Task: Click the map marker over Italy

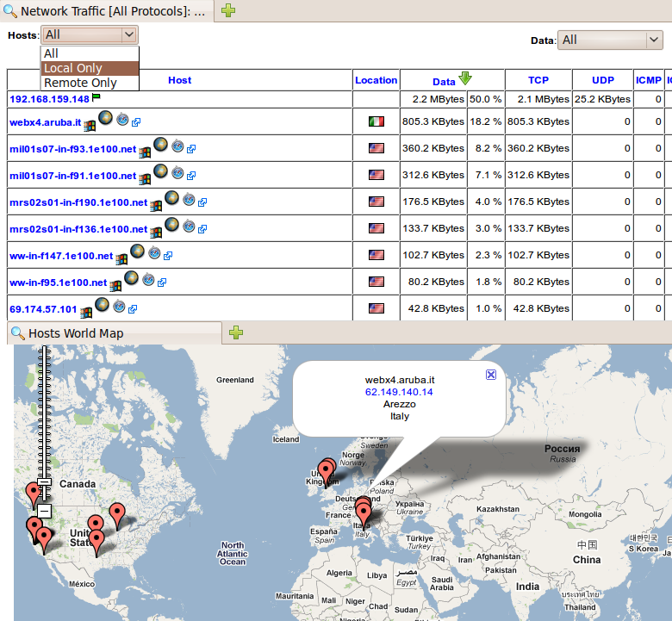Action: click(364, 512)
